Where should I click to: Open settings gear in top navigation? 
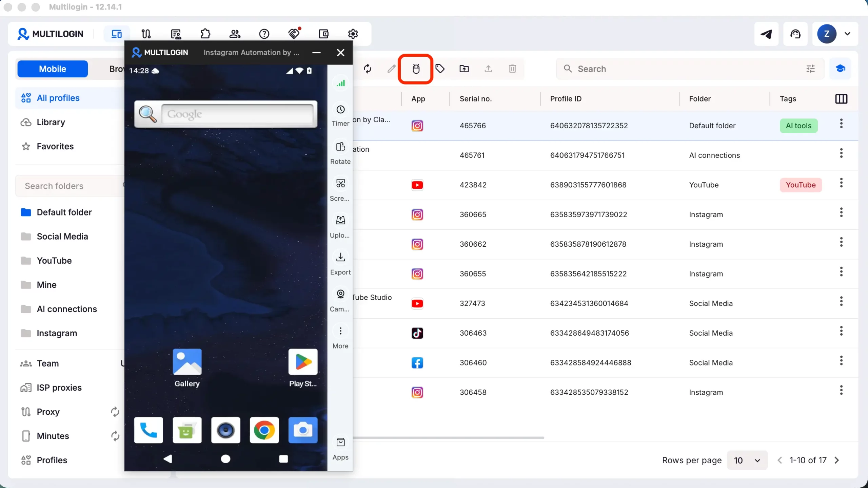click(x=353, y=34)
